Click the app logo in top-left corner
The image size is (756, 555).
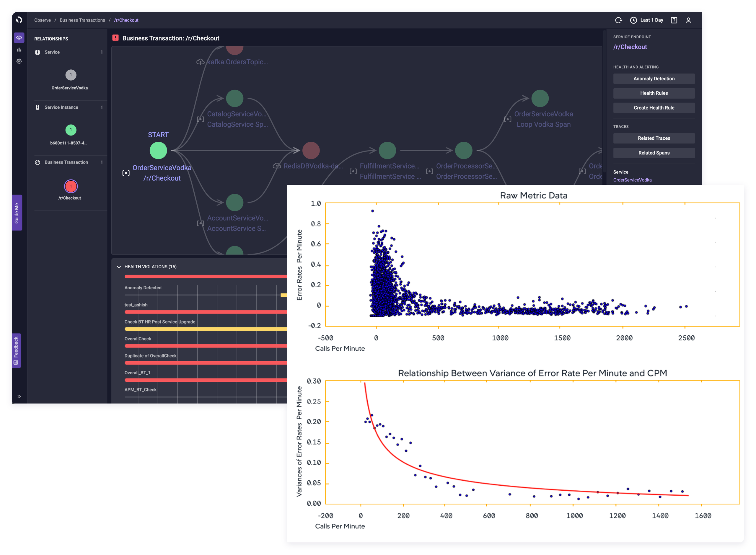coord(19,20)
